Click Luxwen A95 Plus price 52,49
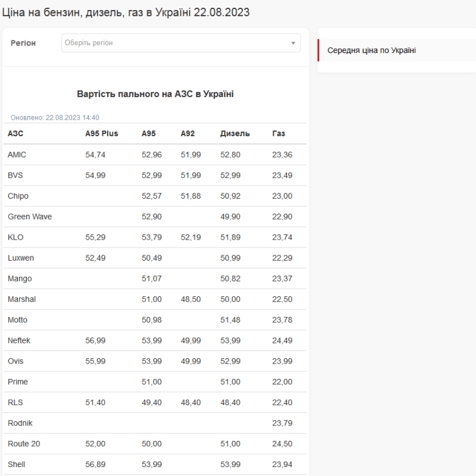This screenshot has height=476, width=476. (x=95, y=258)
